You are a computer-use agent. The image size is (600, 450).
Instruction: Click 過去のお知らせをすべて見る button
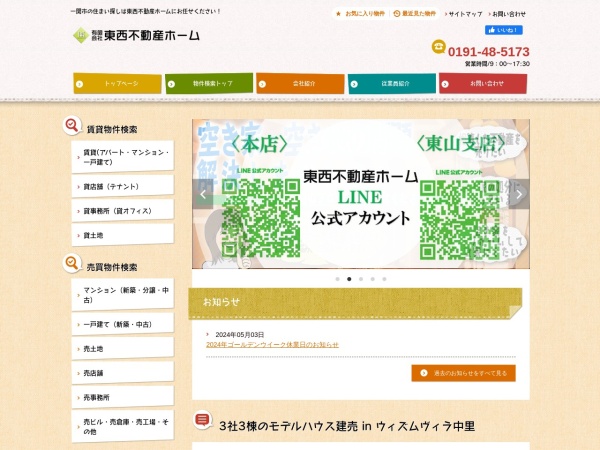click(x=463, y=373)
